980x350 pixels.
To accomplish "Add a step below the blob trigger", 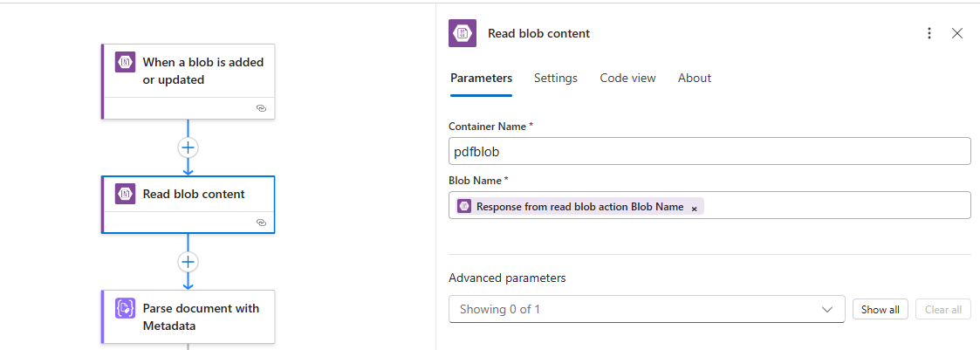I will pyautogui.click(x=188, y=148).
